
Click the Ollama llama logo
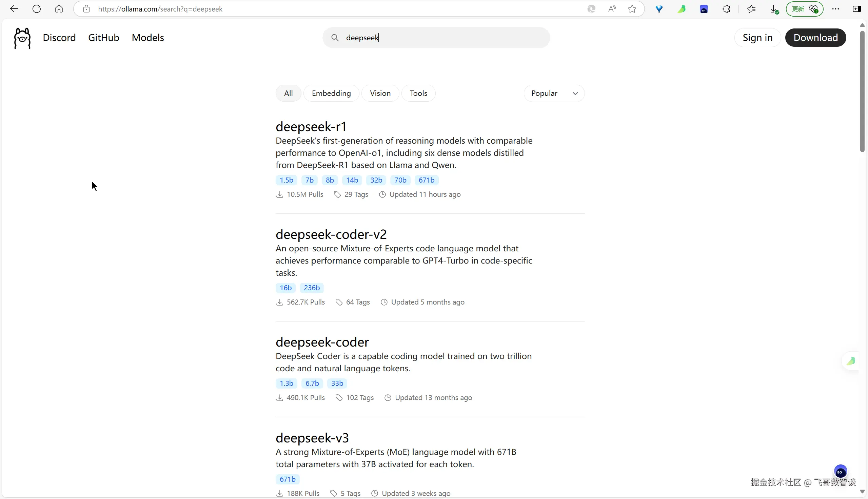click(22, 38)
